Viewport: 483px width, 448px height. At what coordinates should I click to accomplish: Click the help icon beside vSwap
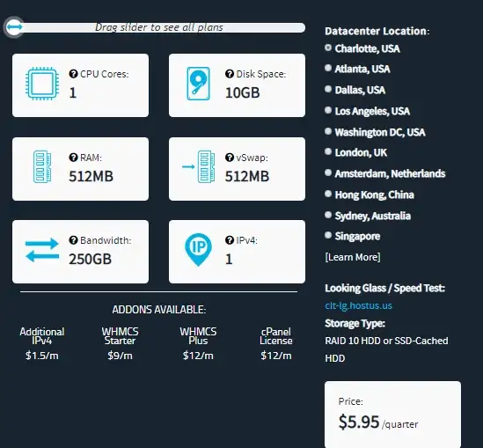230,158
